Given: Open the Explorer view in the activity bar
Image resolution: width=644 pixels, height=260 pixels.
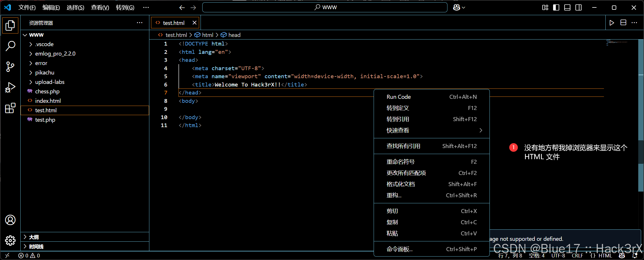Looking at the screenshot, I should pos(10,25).
